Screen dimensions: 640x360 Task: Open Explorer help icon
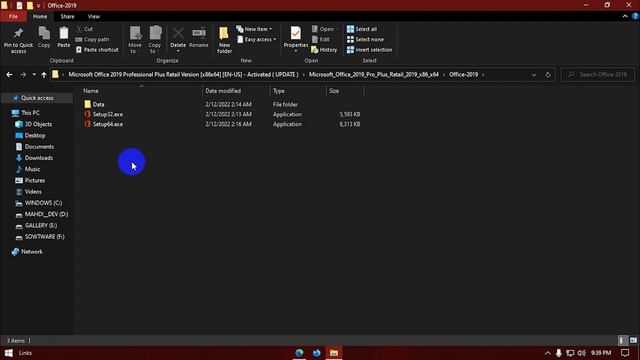tap(635, 16)
